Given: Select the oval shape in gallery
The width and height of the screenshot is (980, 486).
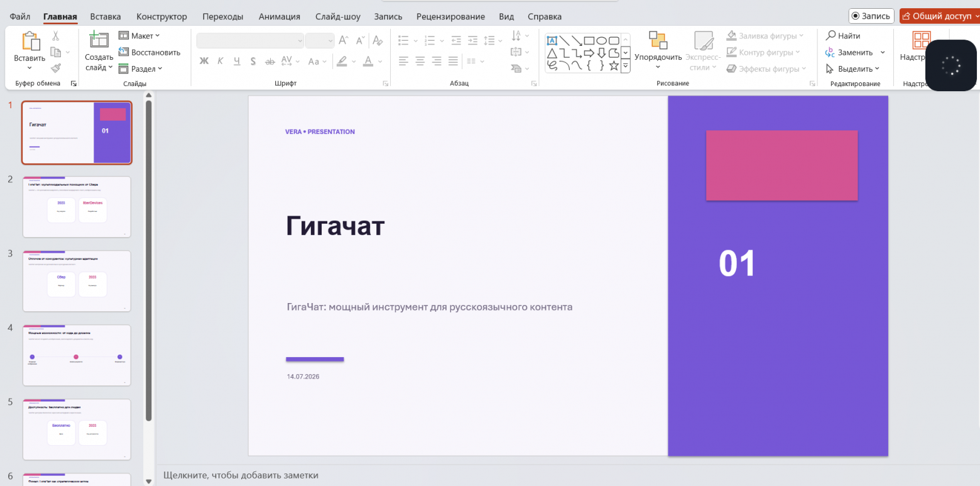Looking at the screenshot, I should [x=602, y=40].
